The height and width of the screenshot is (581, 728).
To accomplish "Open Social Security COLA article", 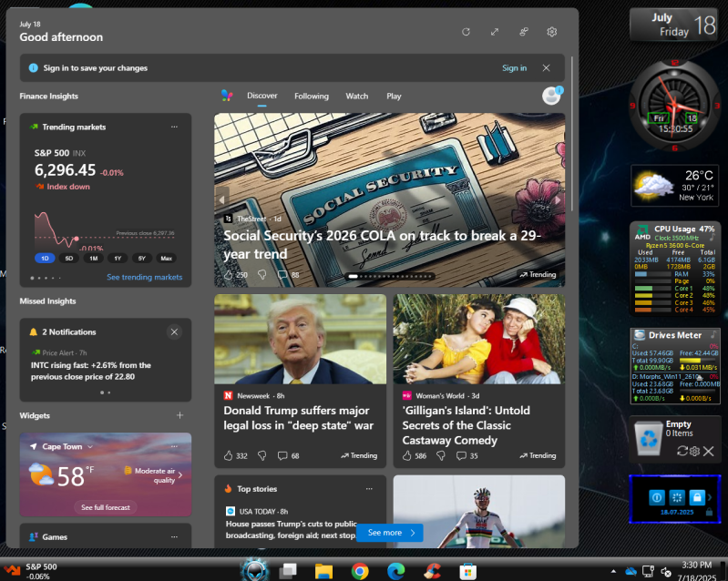I will (x=382, y=245).
